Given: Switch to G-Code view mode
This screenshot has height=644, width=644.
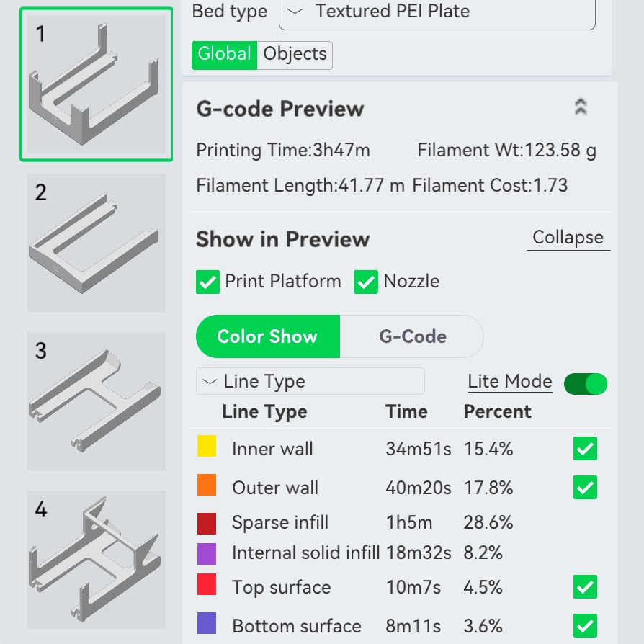Looking at the screenshot, I should click(412, 336).
